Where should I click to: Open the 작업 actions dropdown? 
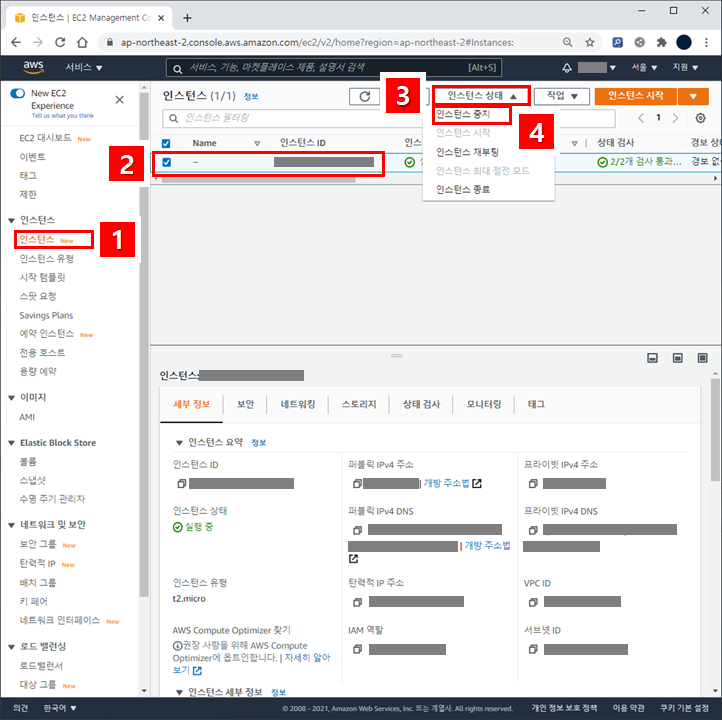[561, 96]
